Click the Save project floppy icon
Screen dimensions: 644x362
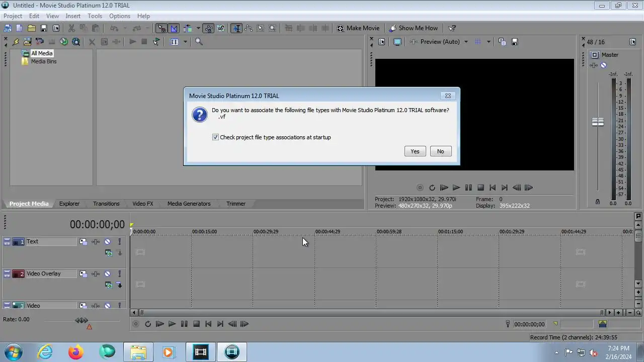(44, 28)
